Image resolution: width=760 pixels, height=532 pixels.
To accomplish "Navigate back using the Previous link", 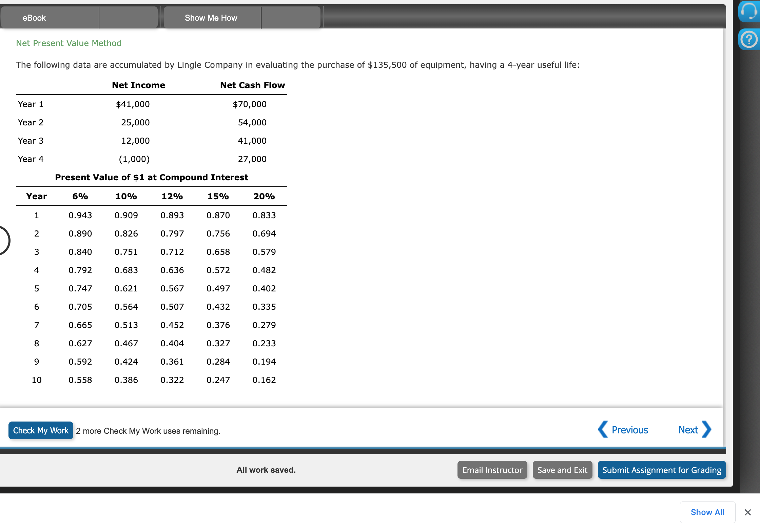I will click(629, 430).
